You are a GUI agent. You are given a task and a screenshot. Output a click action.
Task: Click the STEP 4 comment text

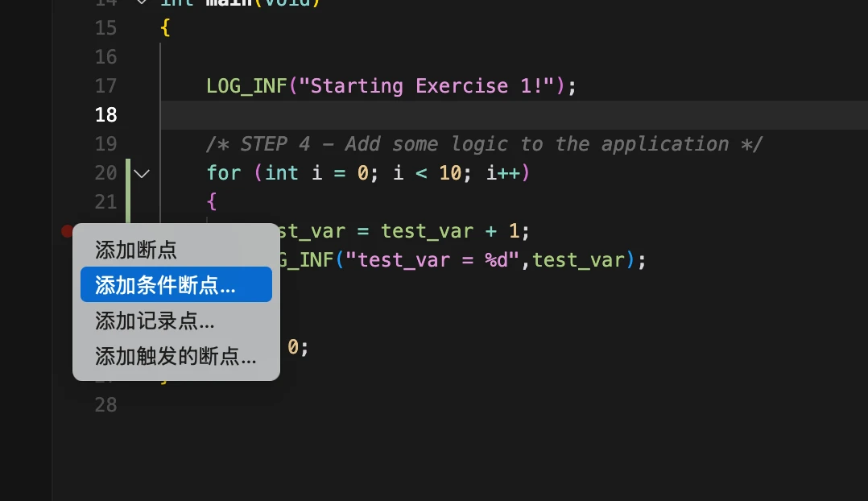483,144
